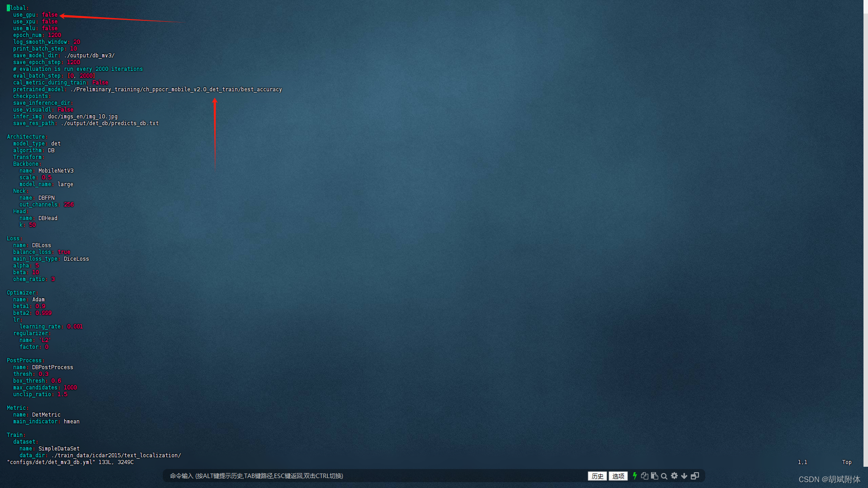Screen dimensions: 868x488
Task: Click the ohem_ratio: 3 line
Action: [34, 279]
